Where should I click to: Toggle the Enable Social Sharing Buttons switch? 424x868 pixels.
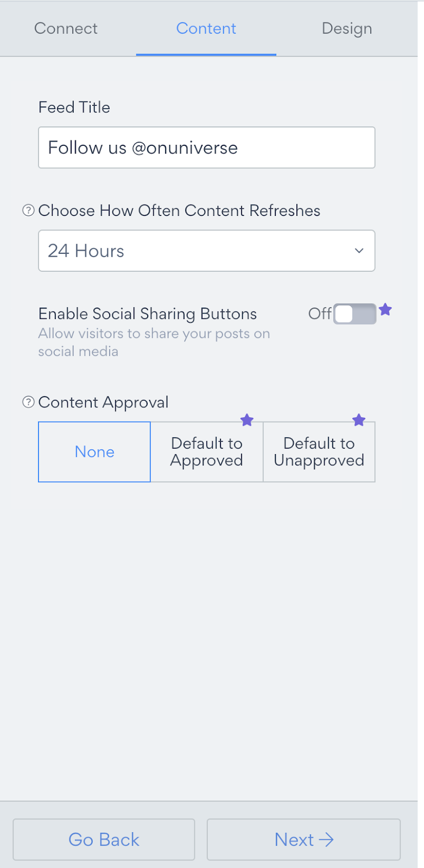coord(355,314)
